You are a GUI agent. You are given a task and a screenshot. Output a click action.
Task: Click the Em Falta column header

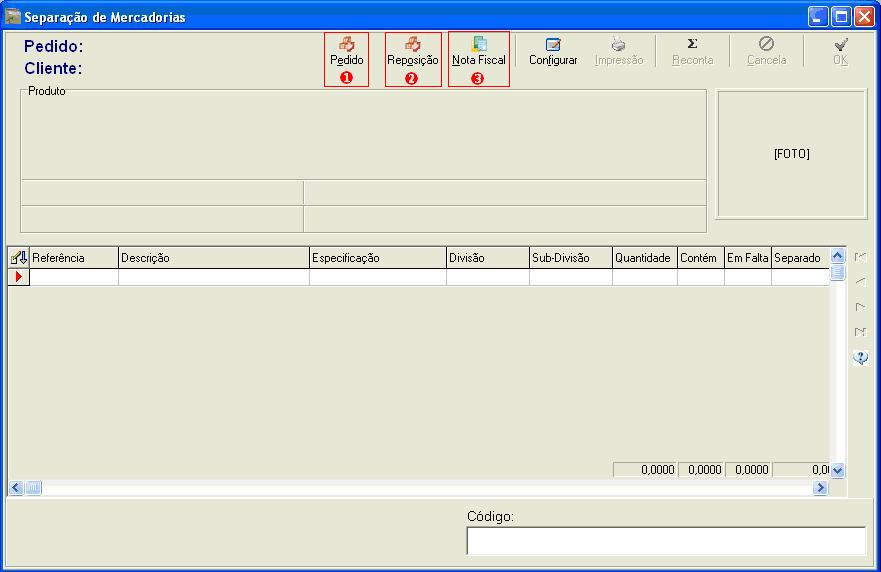point(748,258)
